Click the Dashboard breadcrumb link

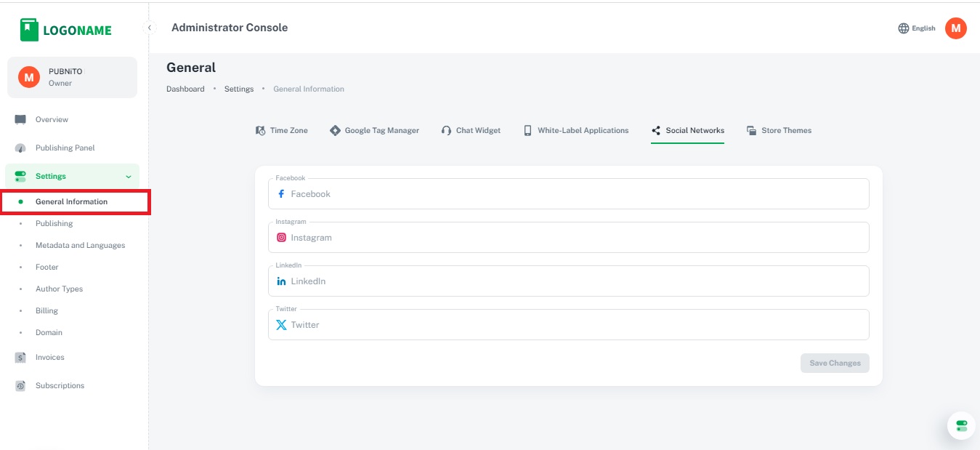tap(185, 89)
